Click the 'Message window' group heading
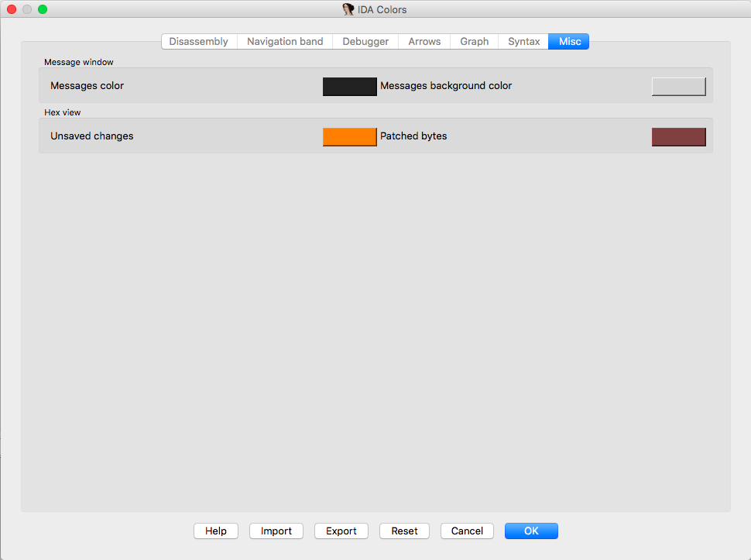751x560 pixels. [x=78, y=62]
